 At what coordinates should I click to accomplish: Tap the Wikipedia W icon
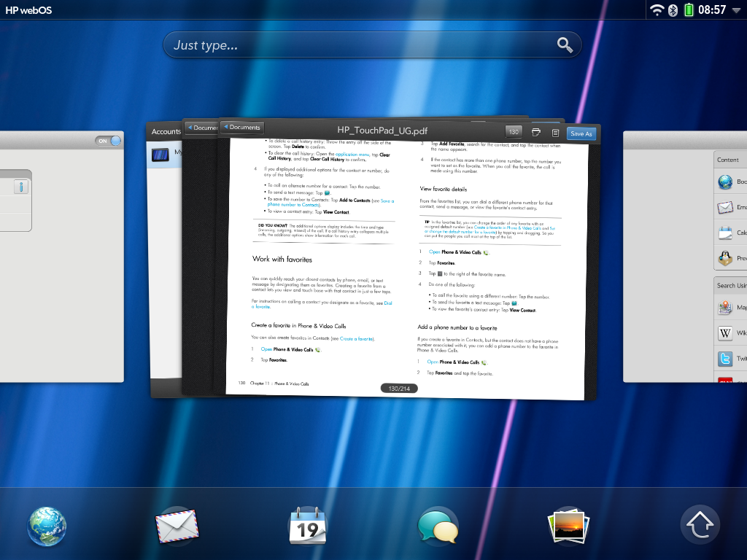[725, 332]
